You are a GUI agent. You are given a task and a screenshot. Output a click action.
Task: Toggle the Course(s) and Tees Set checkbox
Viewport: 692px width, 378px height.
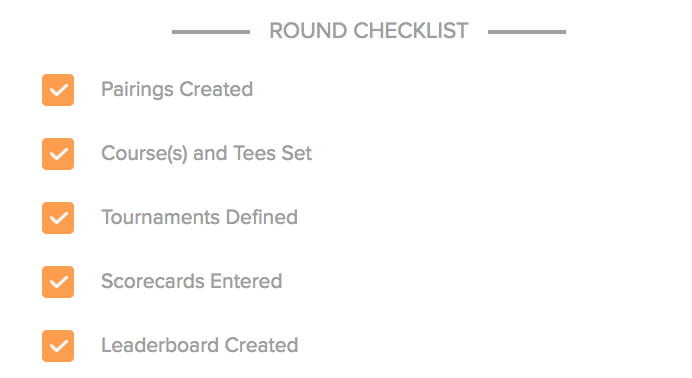pyautogui.click(x=58, y=154)
